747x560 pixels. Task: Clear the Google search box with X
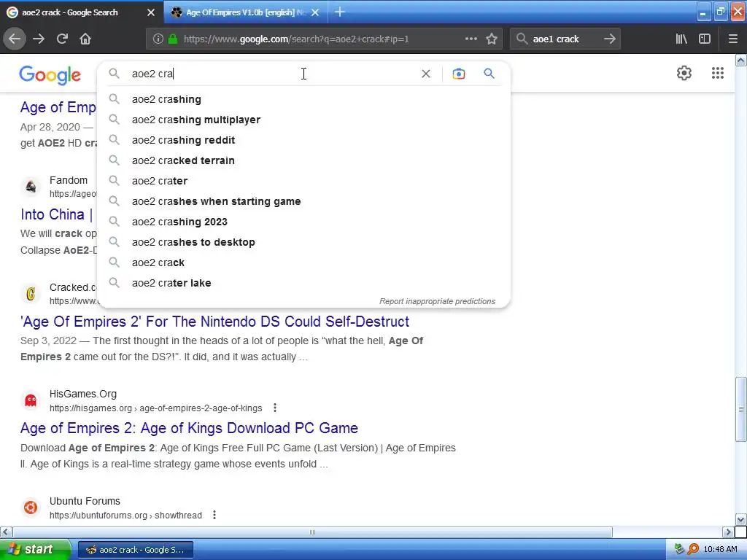pyautogui.click(x=426, y=74)
